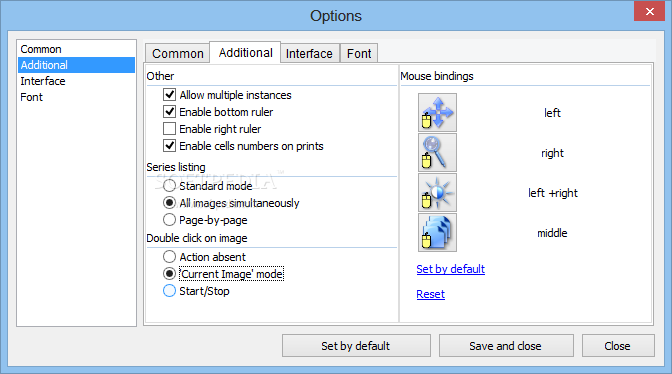Click the Set by default link
Screen dimensions: 672x374
(x=450, y=269)
